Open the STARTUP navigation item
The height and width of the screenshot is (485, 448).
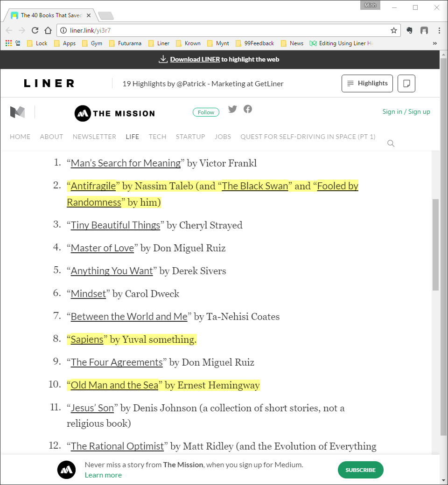click(190, 137)
